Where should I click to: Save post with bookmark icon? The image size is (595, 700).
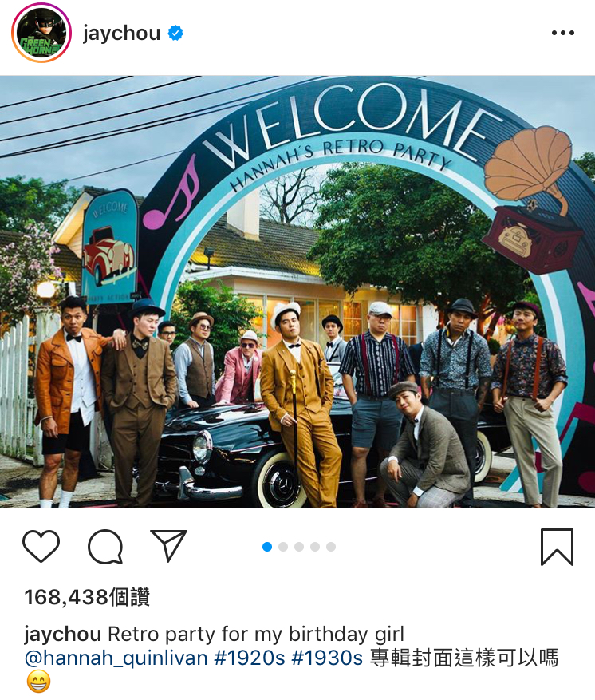(557, 547)
